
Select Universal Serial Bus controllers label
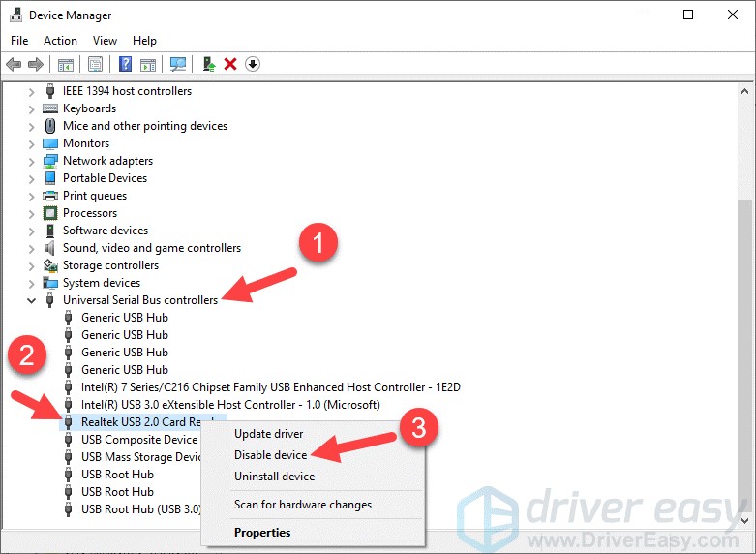(x=140, y=300)
